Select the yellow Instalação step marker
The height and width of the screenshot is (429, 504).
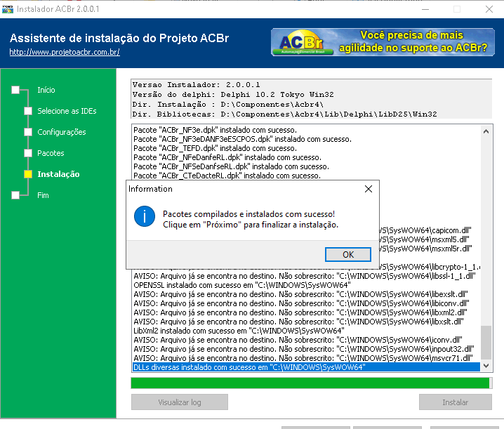coord(28,174)
